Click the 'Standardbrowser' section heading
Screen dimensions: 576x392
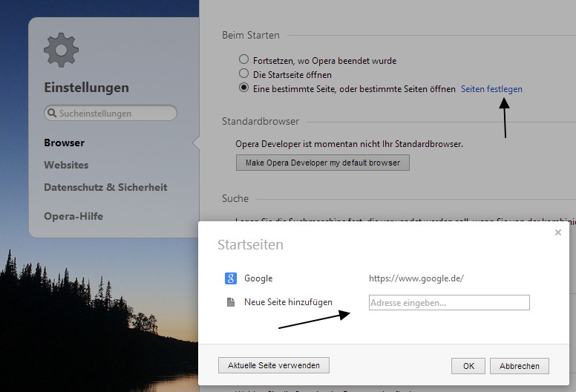tap(261, 121)
